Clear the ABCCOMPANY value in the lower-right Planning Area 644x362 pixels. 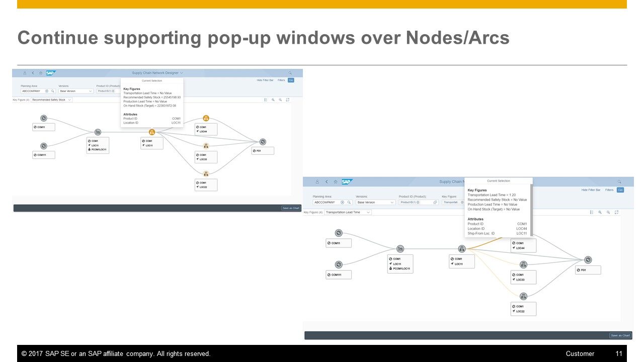pyautogui.click(x=342, y=202)
